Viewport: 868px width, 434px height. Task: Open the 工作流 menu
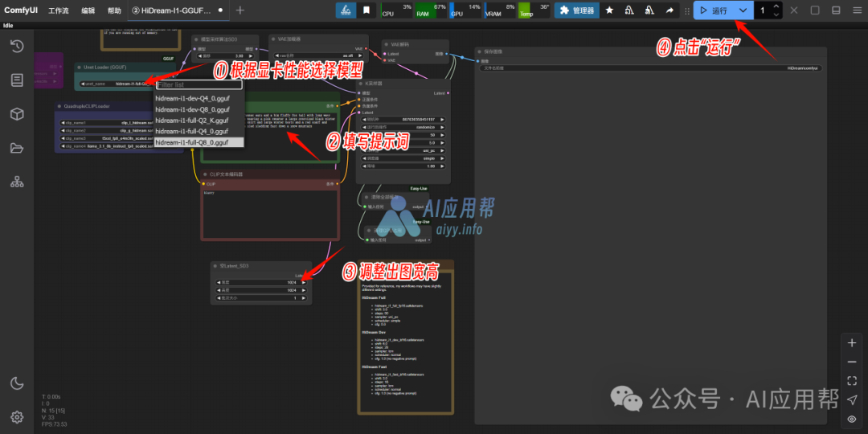click(x=59, y=10)
